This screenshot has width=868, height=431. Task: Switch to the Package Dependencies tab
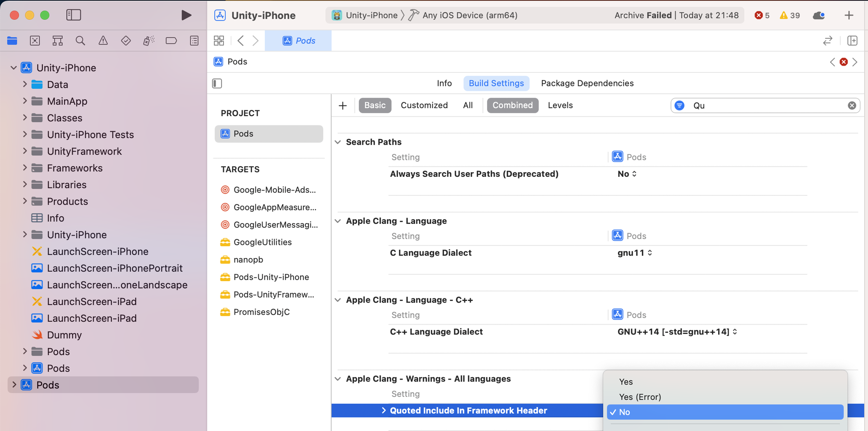(587, 83)
